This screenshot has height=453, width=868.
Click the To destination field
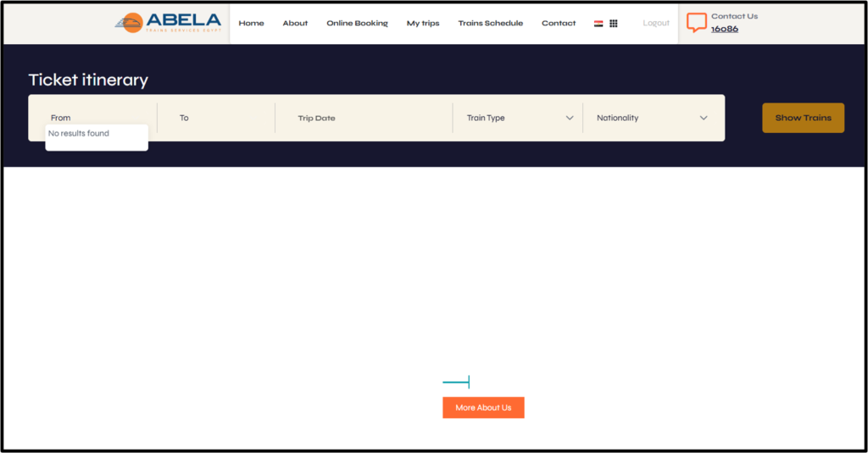(216, 118)
